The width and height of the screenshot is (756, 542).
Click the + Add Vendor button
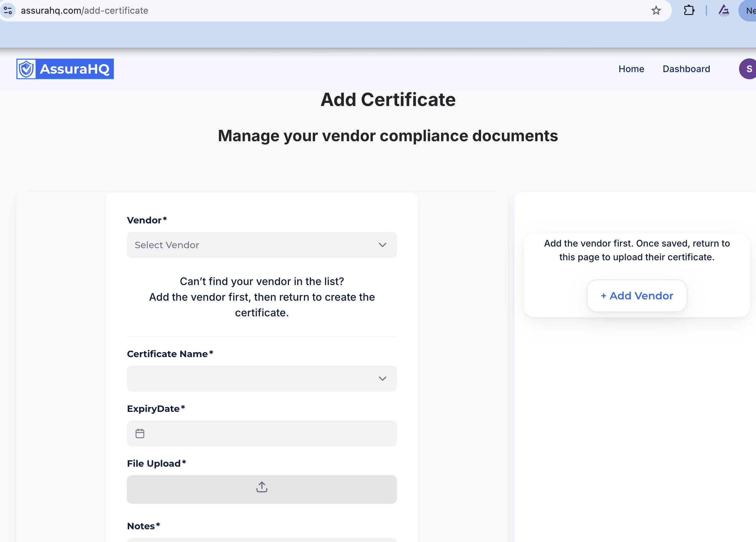pyautogui.click(x=637, y=296)
